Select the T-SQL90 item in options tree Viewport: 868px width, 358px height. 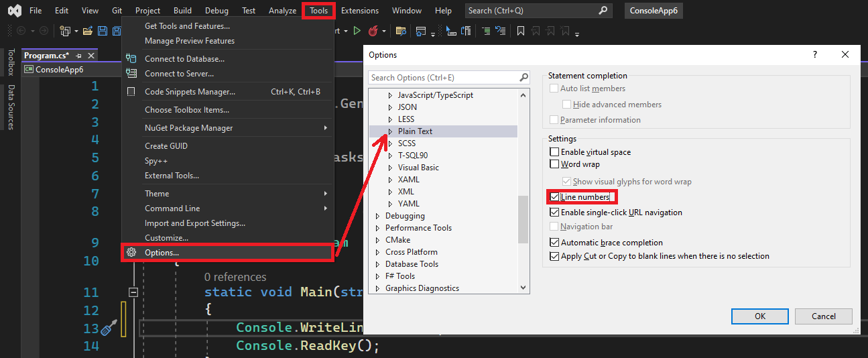(413, 156)
